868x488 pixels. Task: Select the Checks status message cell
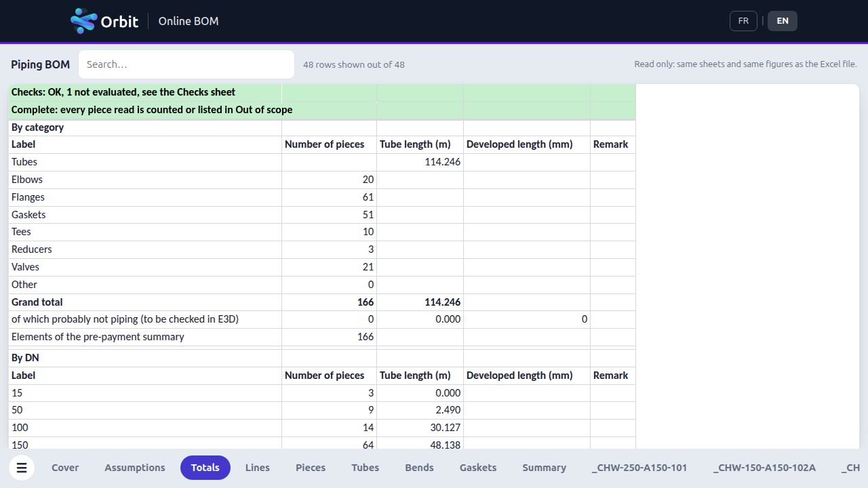tap(145, 92)
